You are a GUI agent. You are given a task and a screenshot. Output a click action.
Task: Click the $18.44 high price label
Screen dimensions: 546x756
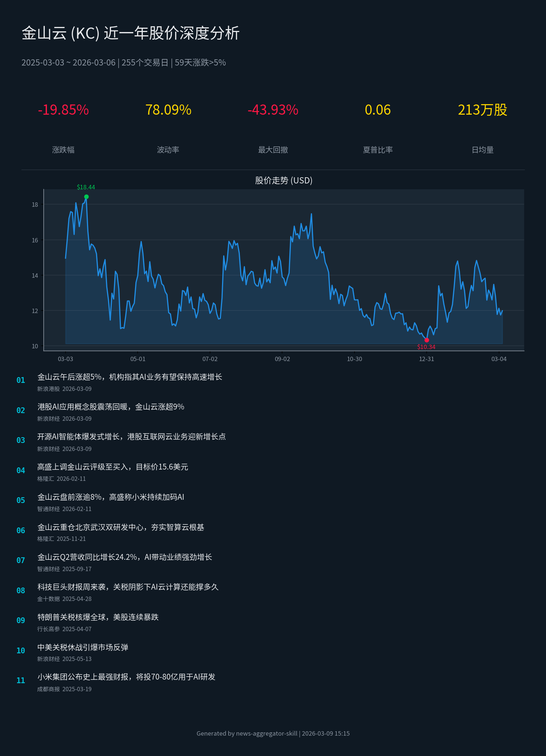point(86,187)
